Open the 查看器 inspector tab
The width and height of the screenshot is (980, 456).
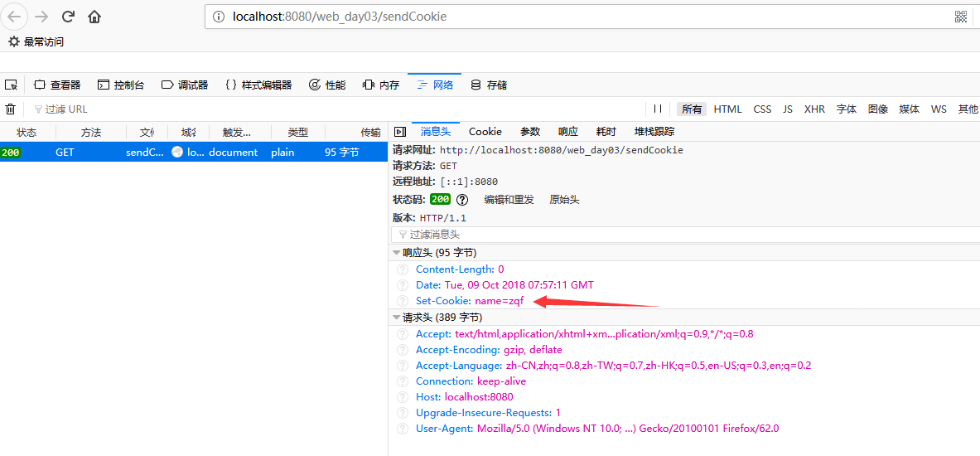[x=57, y=85]
